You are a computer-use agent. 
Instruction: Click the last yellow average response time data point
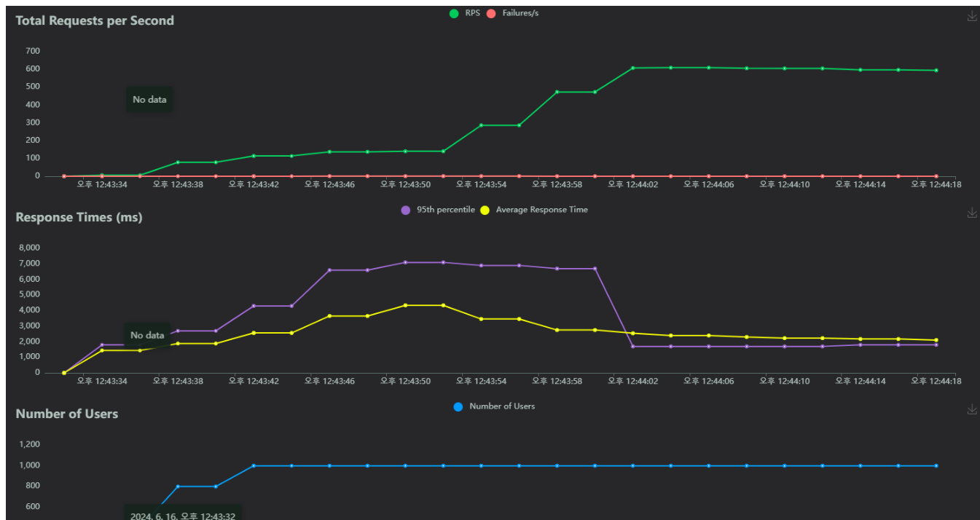936,340
